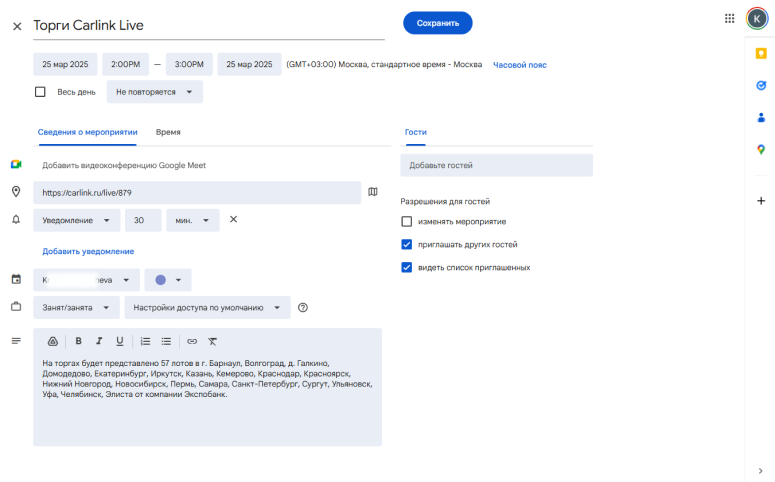Open Google Maps in the side panel

click(760, 149)
